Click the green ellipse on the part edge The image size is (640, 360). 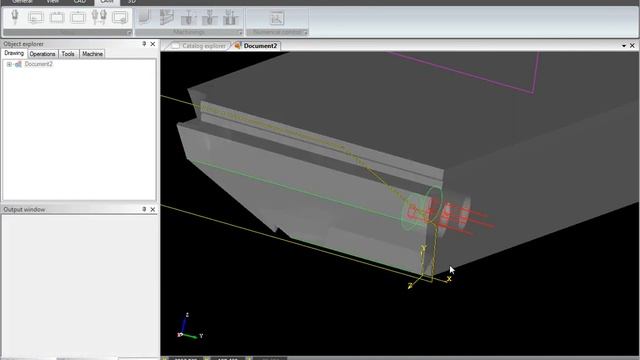click(434, 204)
